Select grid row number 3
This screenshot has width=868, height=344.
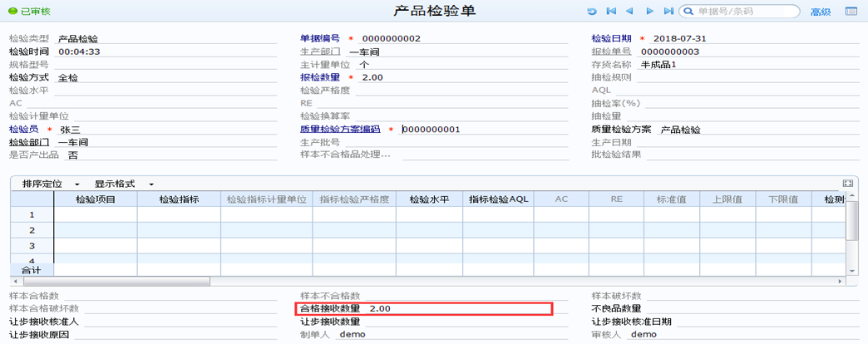pyautogui.click(x=32, y=246)
